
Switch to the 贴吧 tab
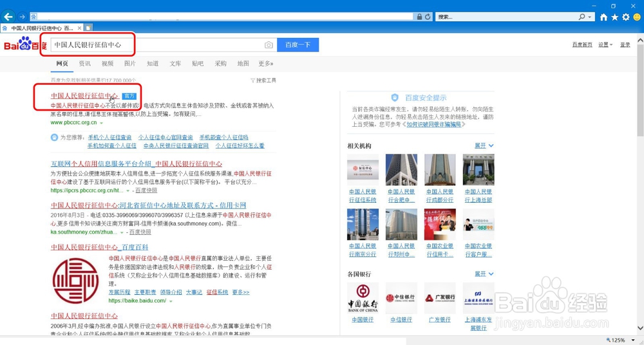click(x=198, y=64)
